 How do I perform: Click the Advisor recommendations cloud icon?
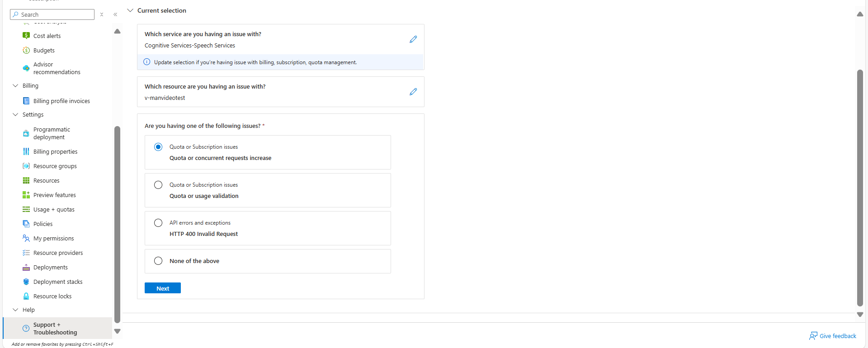point(26,68)
